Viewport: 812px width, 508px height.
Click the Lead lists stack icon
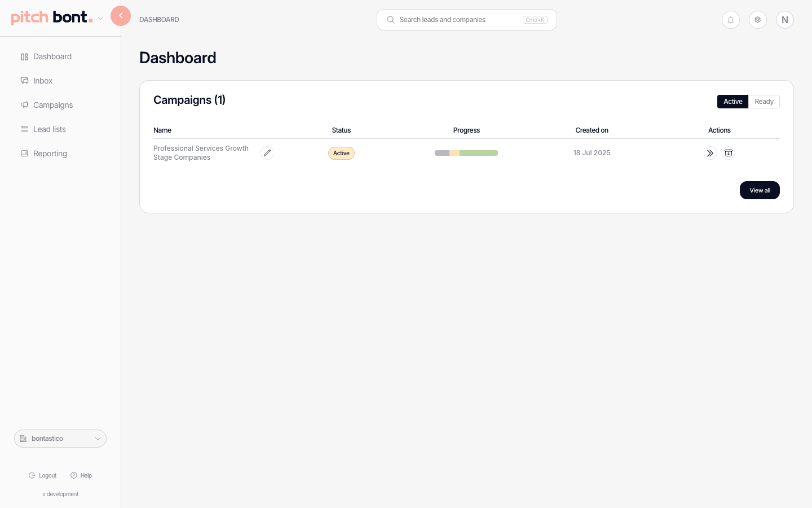(24, 129)
